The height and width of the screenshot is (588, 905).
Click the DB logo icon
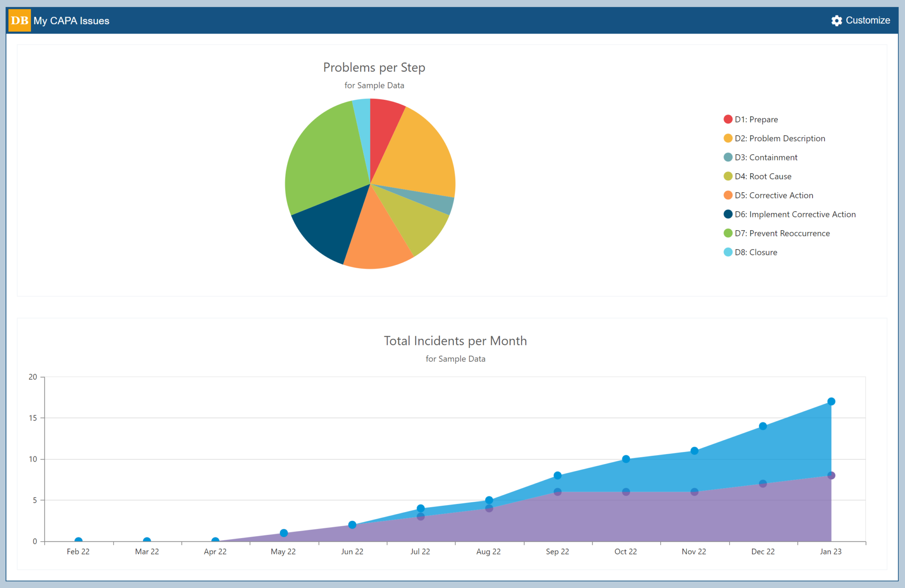19,20
